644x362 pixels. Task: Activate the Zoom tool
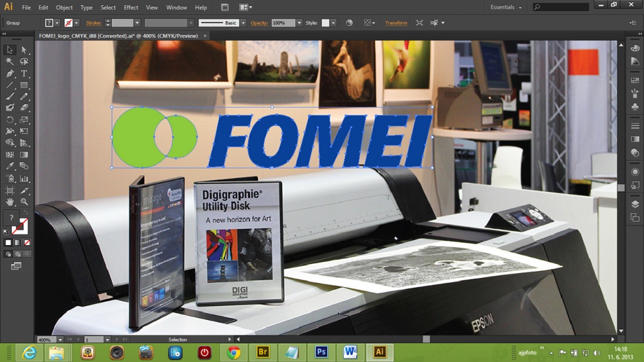24,202
